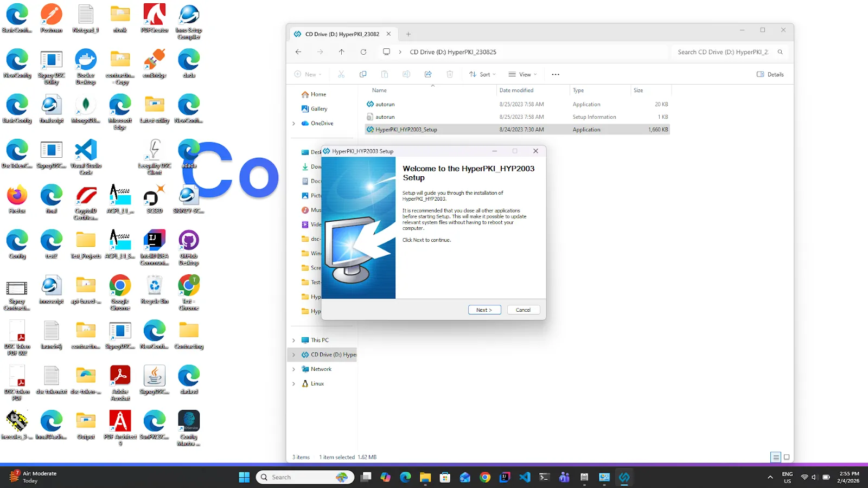Image resolution: width=868 pixels, height=488 pixels.
Task: Open Leegality DSC Client shortcut
Action: (155, 157)
